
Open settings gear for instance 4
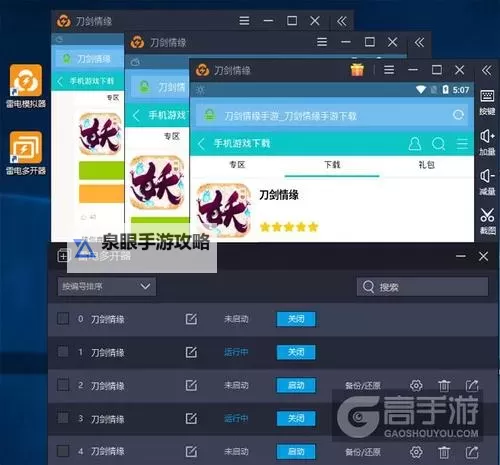[416, 452]
